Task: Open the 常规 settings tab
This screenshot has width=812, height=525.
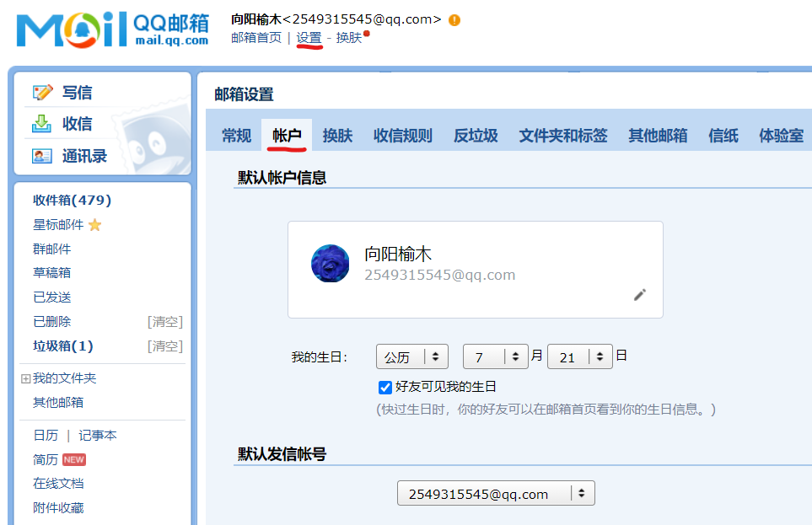Action: tap(236, 136)
